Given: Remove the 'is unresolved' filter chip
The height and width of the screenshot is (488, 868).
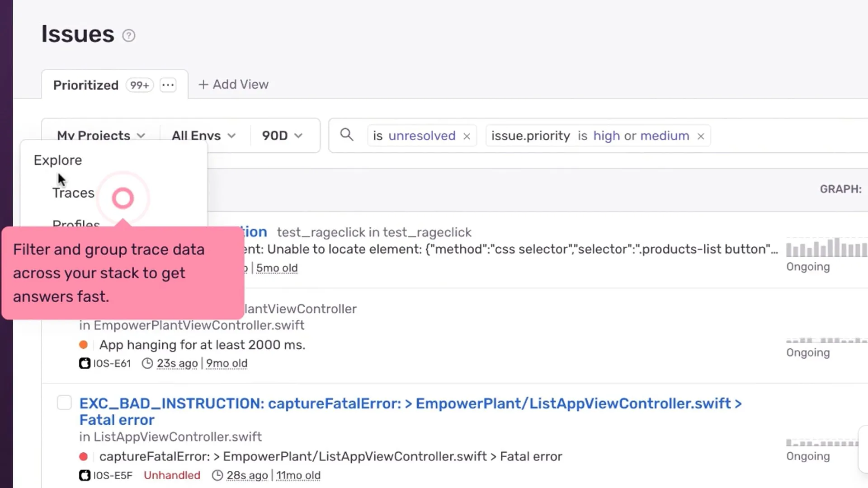Looking at the screenshot, I should pyautogui.click(x=467, y=136).
